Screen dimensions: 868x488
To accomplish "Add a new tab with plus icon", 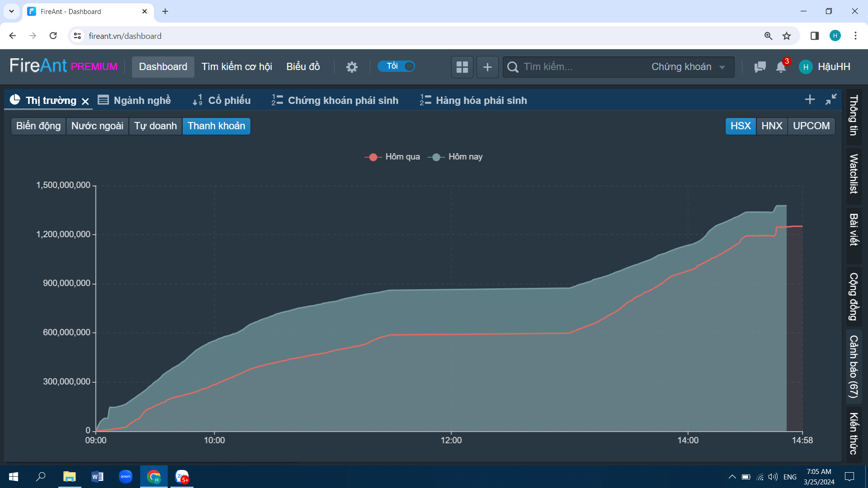I will point(810,99).
